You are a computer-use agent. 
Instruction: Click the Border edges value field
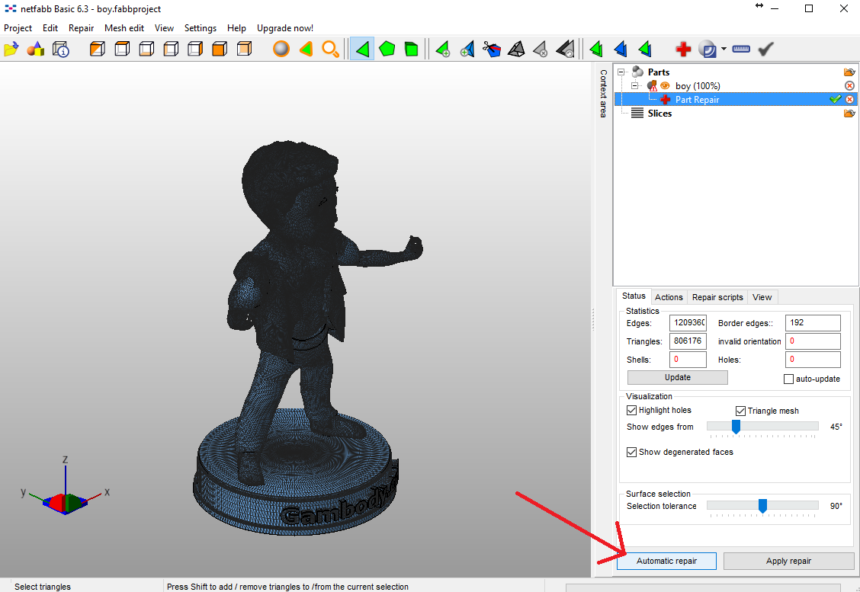coord(812,322)
